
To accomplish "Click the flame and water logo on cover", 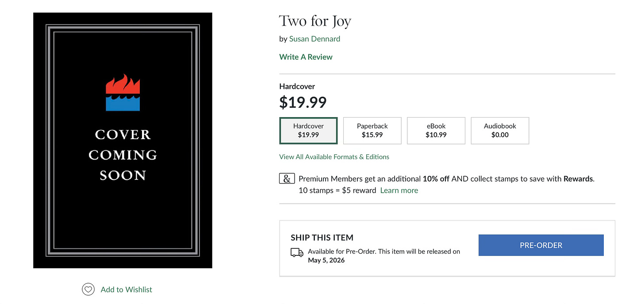I will point(123,92).
